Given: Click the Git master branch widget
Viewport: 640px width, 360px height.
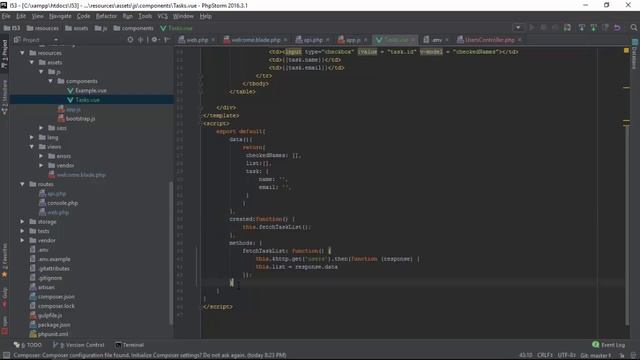Looking at the screenshot, I should [596, 356].
